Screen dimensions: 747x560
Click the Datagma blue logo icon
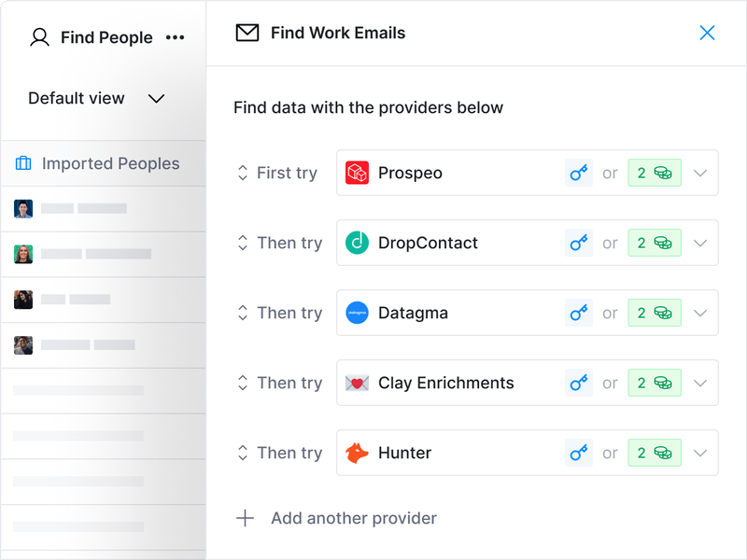(x=357, y=313)
